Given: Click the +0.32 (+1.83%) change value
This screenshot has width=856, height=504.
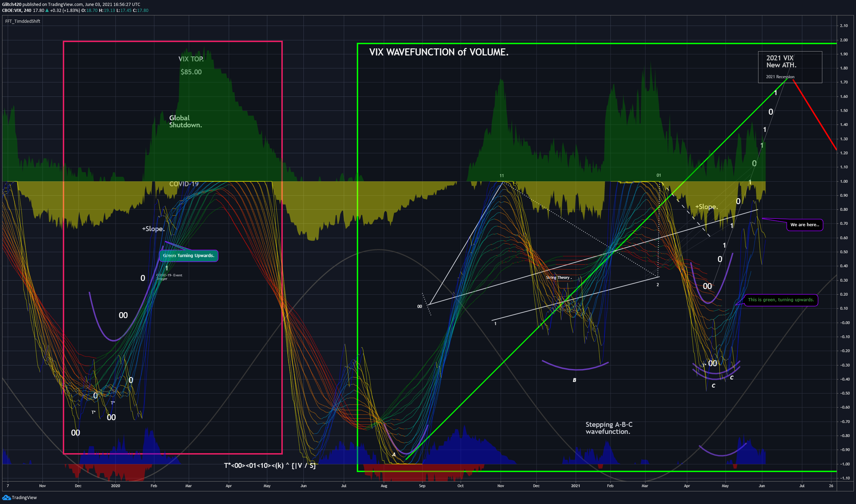Looking at the screenshot, I should (65, 11).
